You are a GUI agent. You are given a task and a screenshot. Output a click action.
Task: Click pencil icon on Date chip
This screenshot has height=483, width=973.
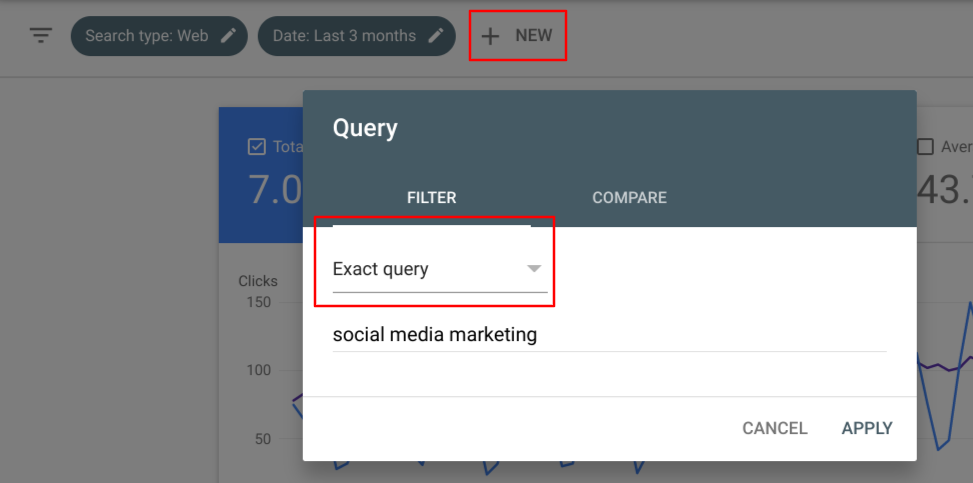[436, 36]
